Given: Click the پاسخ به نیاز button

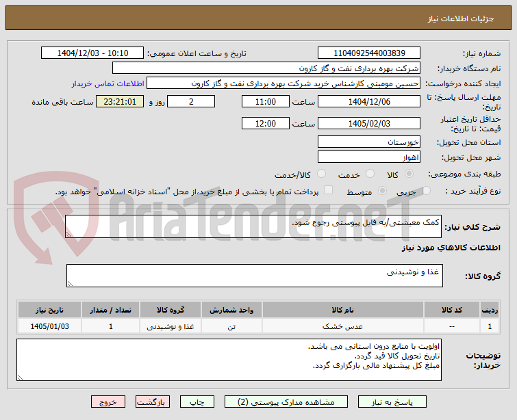Looking at the screenshot, I should [392, 402].
